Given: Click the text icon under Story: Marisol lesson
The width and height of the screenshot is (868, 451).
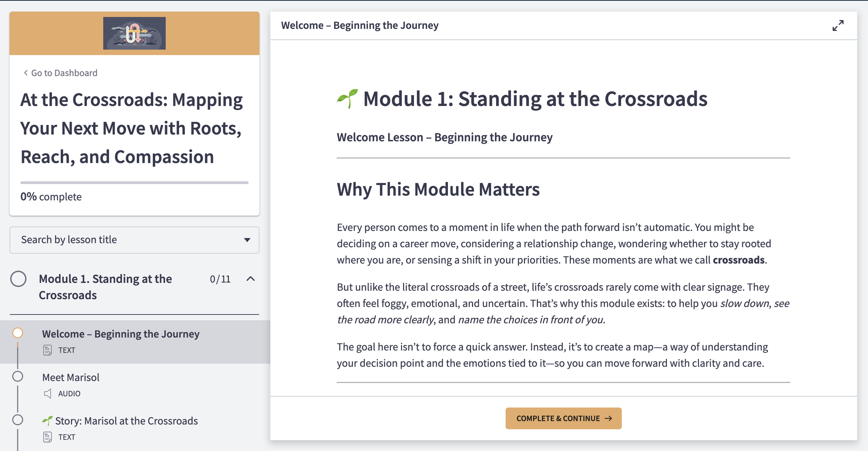Looking at the screenshot, I should 48,437.
